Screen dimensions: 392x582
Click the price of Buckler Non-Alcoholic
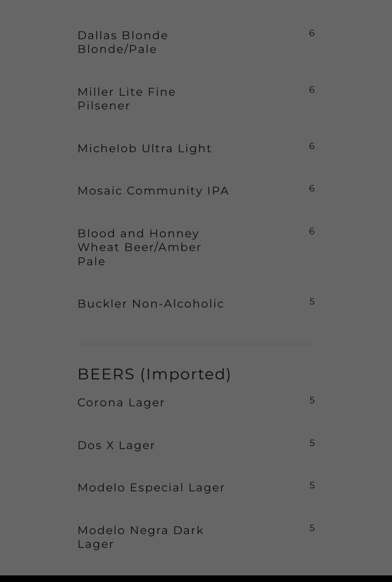(312, 302)
